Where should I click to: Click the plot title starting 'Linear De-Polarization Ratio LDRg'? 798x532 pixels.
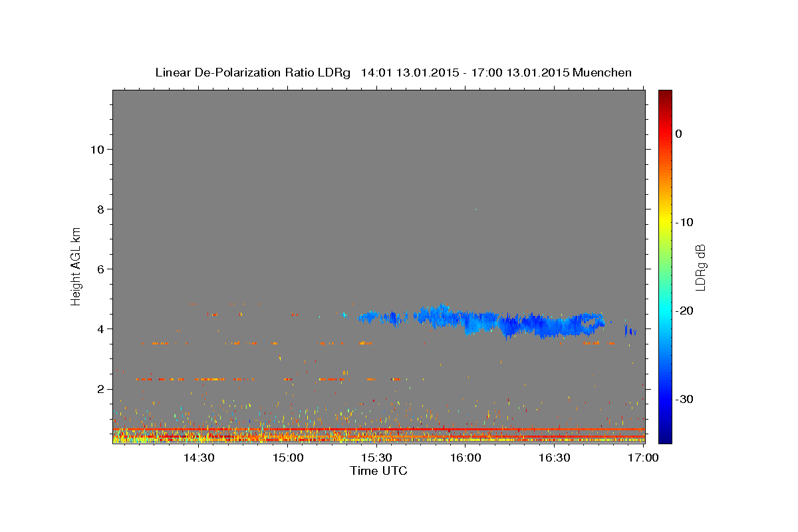(x=393, y=72)
